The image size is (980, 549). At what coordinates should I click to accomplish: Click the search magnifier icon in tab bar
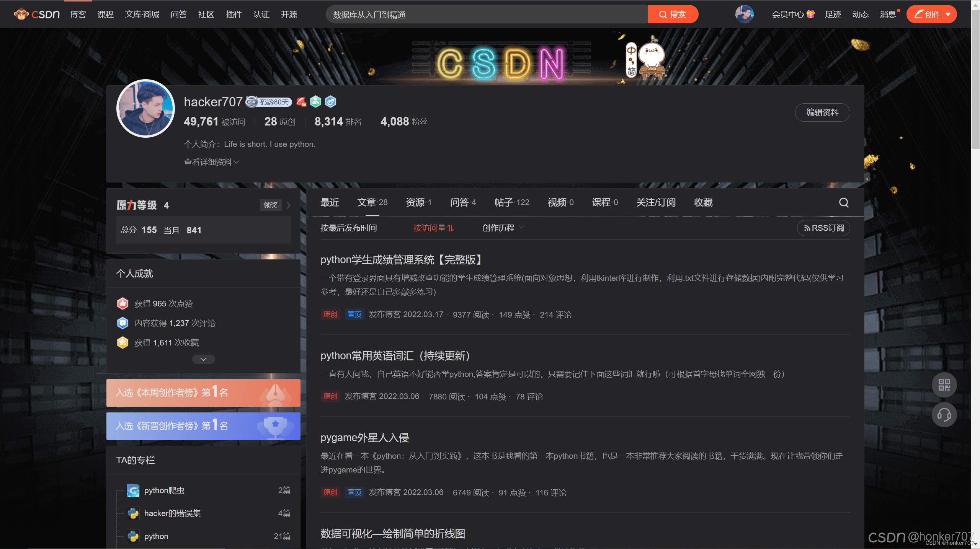[844, 202]
